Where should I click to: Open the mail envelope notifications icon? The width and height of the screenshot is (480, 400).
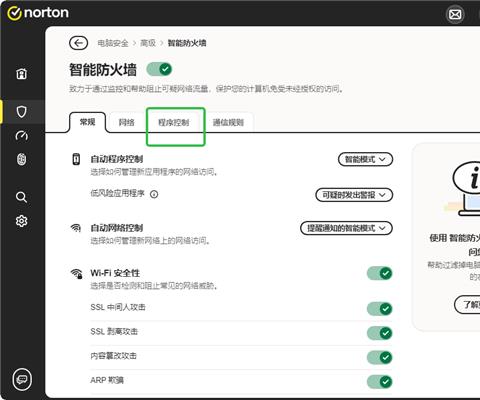pos(455,14)
